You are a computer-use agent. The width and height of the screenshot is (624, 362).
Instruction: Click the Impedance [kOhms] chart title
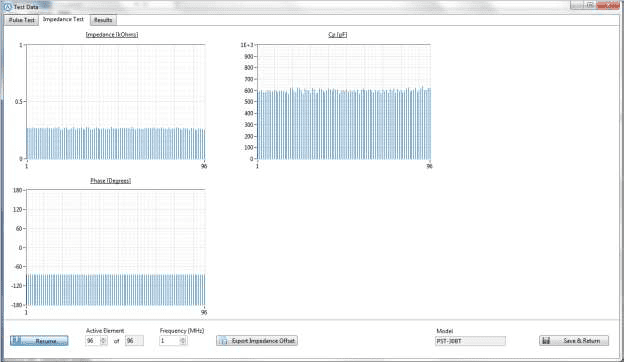[x=112, y=35]
